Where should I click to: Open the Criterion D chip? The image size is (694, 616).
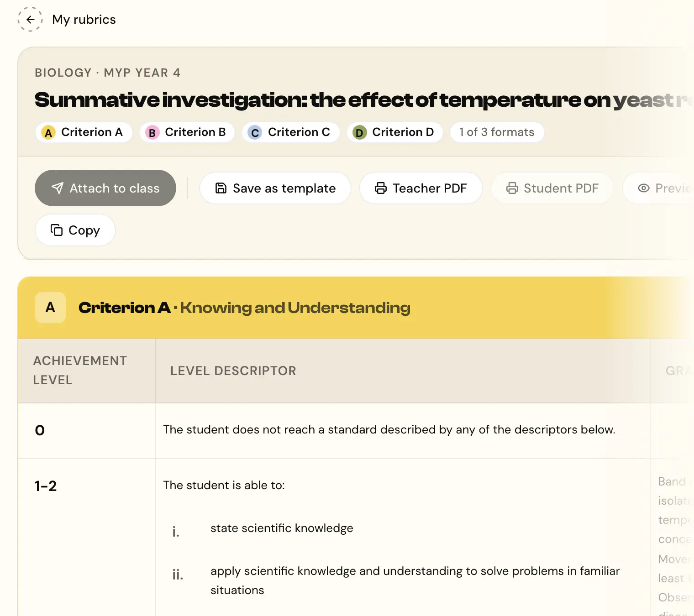point(395,132)
